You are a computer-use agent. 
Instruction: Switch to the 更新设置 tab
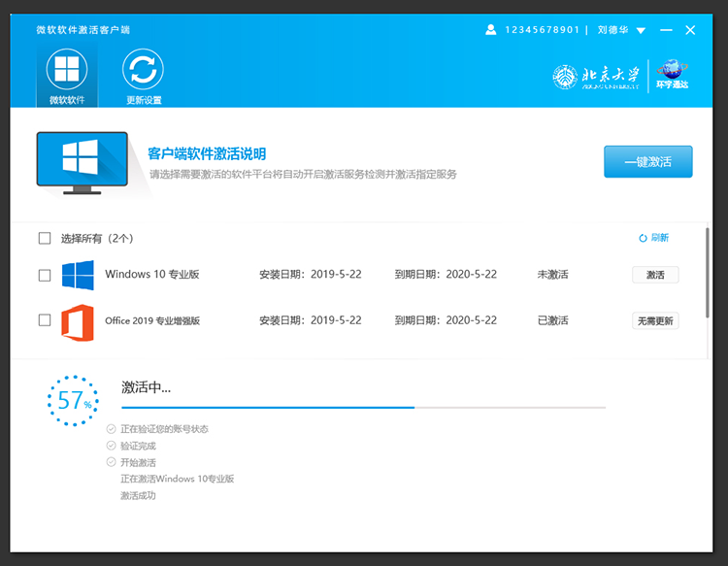[x=143, y=77]
